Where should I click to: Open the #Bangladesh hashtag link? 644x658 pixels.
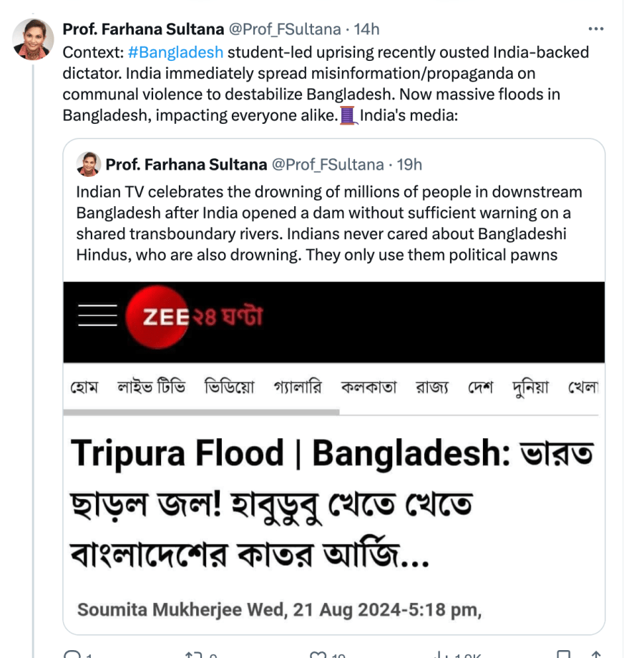tap(176, 52)
